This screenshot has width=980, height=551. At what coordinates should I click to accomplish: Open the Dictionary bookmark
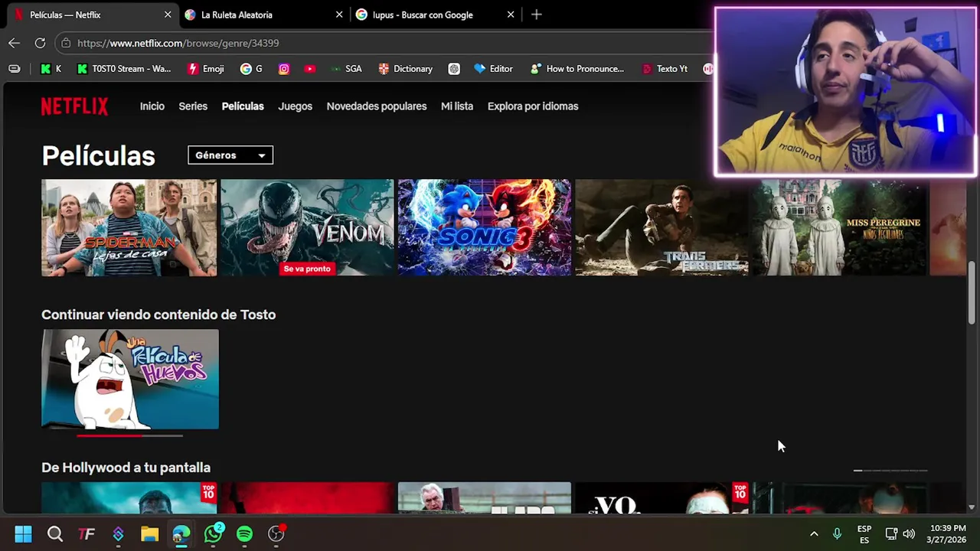(x=406, y=69)
